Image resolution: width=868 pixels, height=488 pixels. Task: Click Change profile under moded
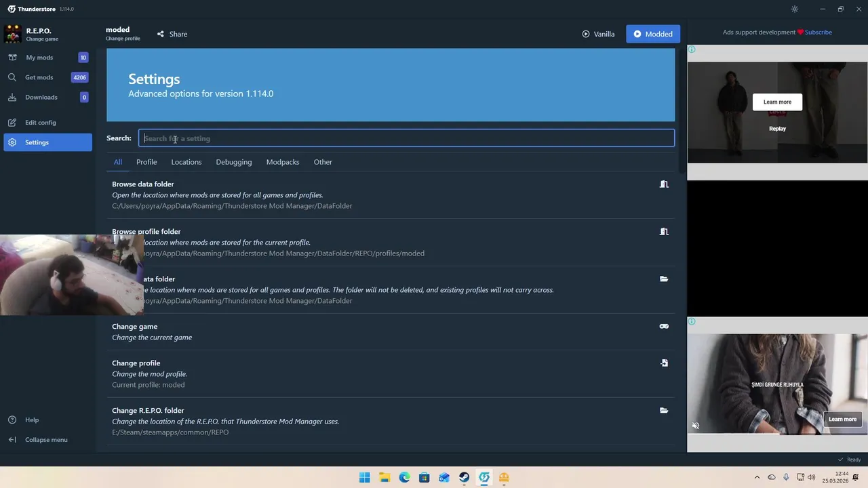[x=123, y=39]
